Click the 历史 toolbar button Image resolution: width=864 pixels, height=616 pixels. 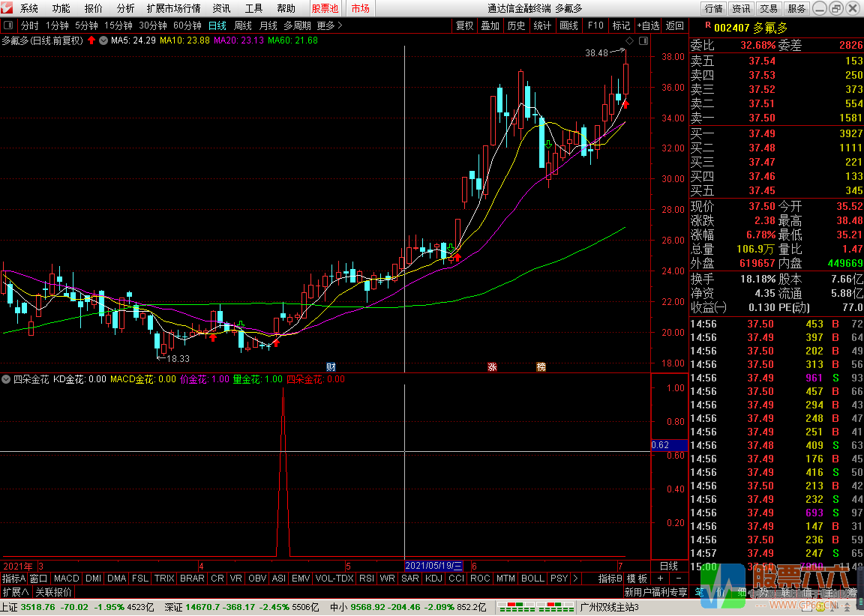pos(516,26)
